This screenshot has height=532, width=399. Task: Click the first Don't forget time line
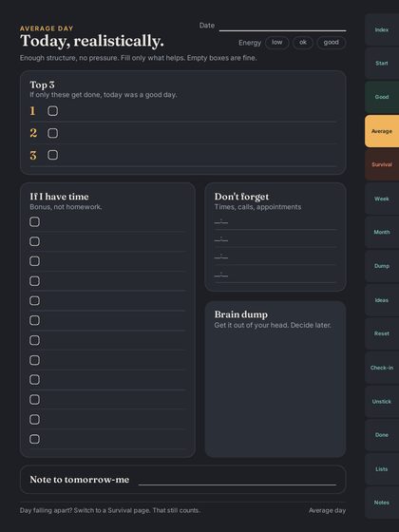[275, 223]
